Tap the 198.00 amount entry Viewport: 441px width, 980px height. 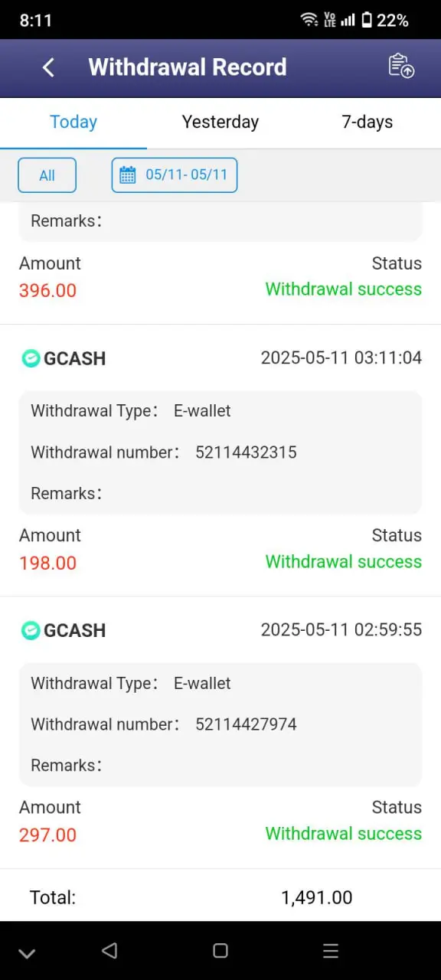(x=47, y=563)
